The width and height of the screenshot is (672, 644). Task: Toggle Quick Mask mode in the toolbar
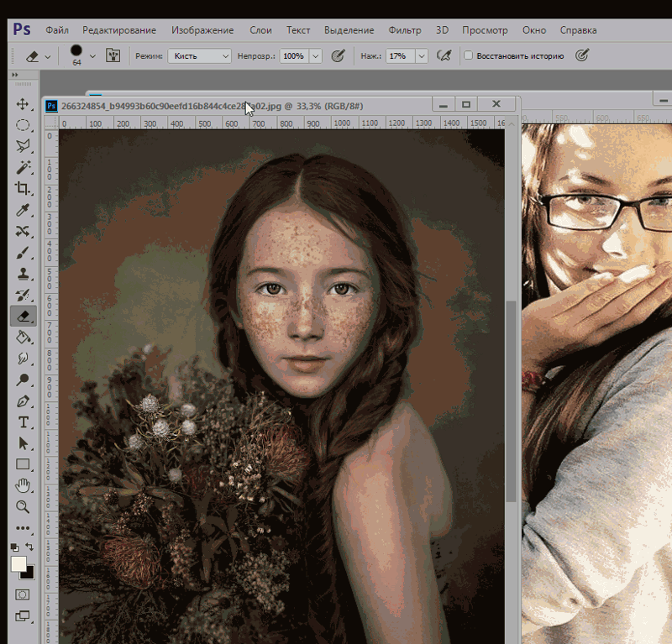tap(23, 594)
